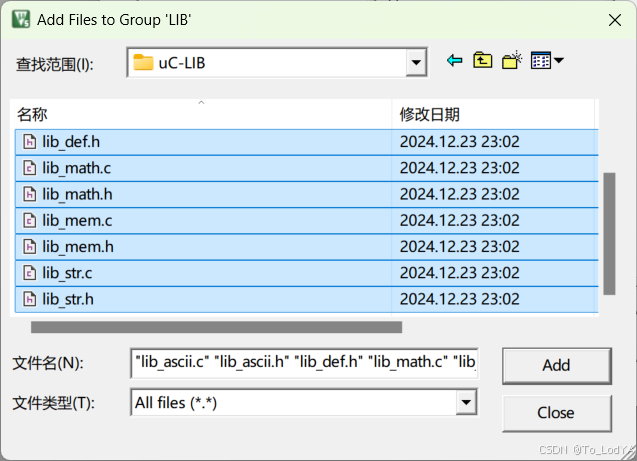Select the file name lib_math.c

pyautogui.click(x=77, y=168)
